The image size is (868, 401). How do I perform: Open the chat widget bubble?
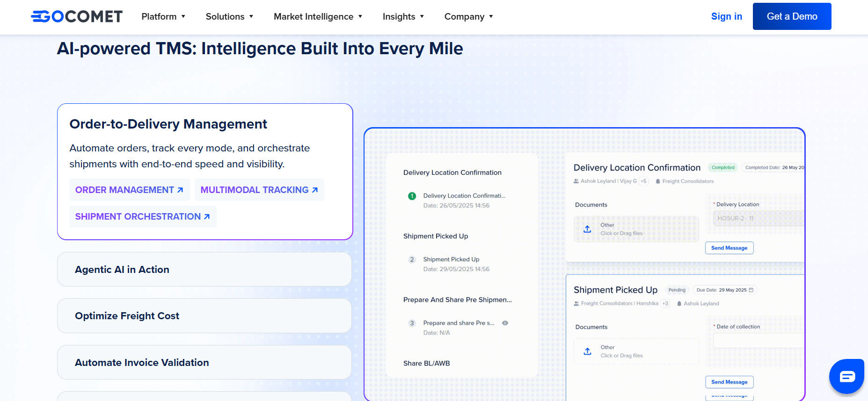(846, 376)
